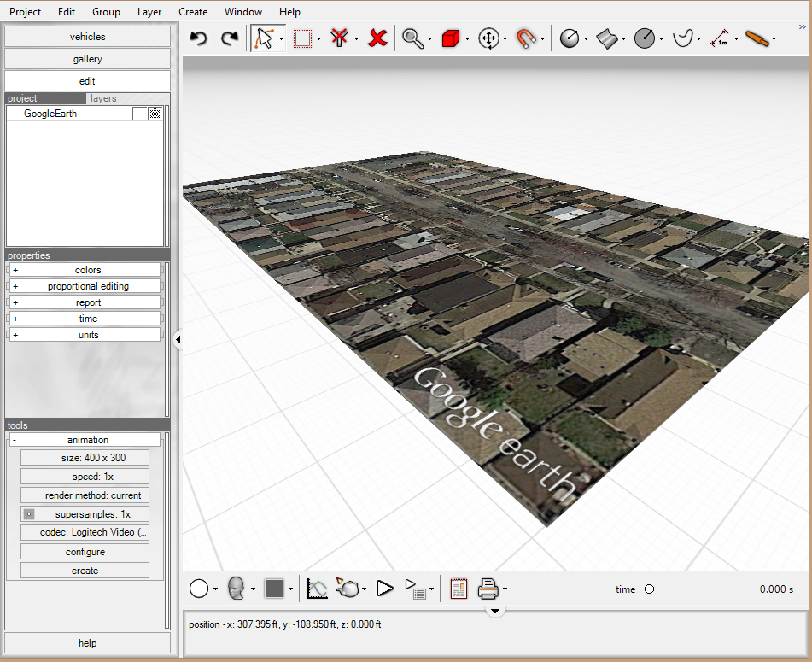Click the printer icon

click(488, 589)
